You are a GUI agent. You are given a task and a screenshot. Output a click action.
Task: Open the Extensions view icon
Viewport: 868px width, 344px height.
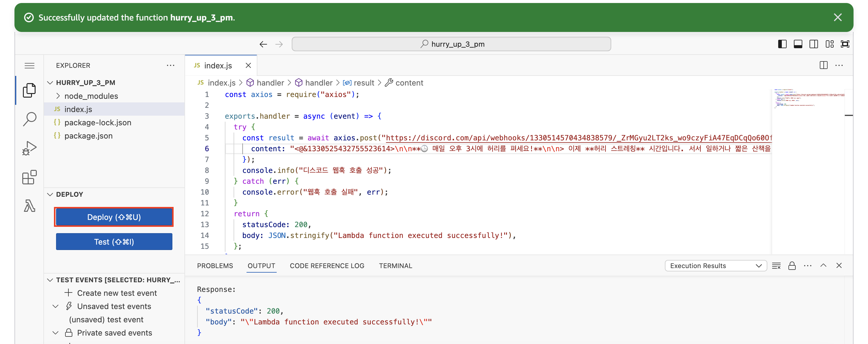pos(30,177)
